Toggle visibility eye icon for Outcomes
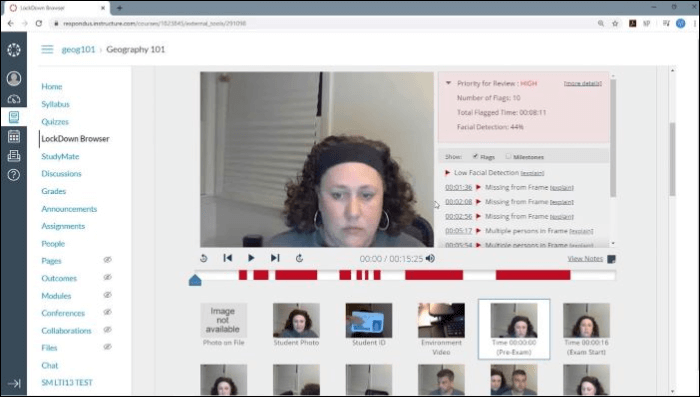700x397 pixels. point(108,277)
